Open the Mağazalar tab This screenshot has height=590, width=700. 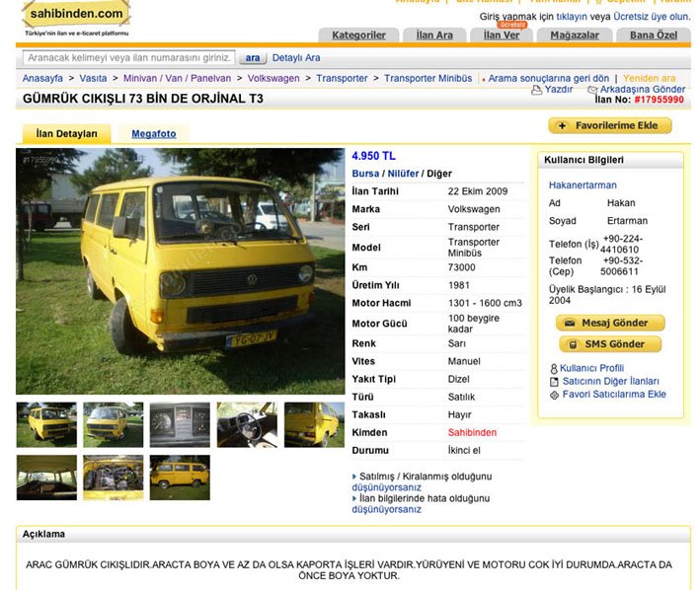pos(575,35)
